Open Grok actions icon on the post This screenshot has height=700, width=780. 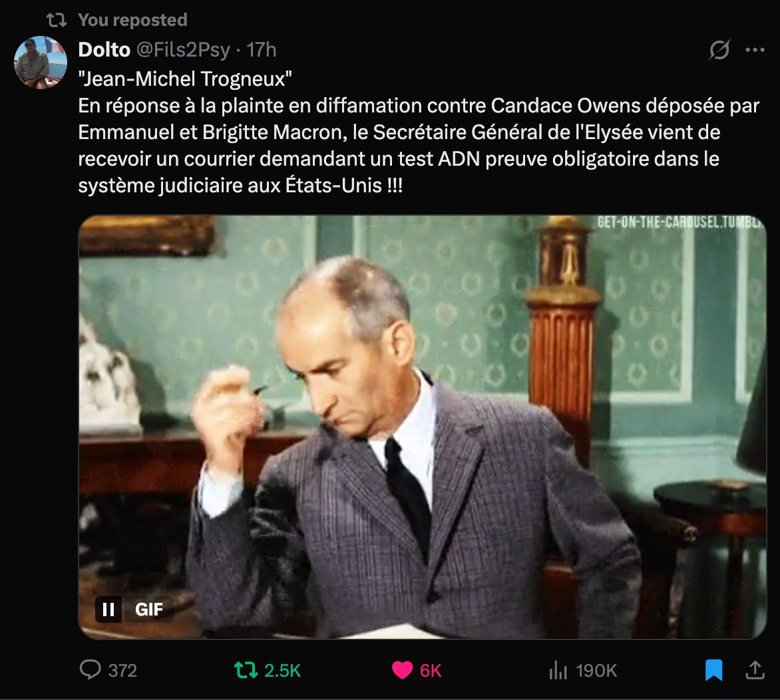click(x=719, y=50)
